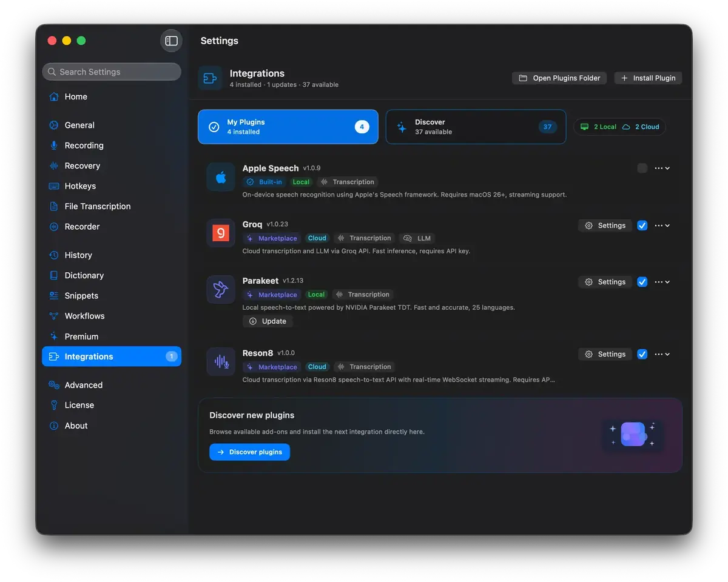728x582 pixels.
Task: Switch to the My Plugins tab
Action: point(288,127)
